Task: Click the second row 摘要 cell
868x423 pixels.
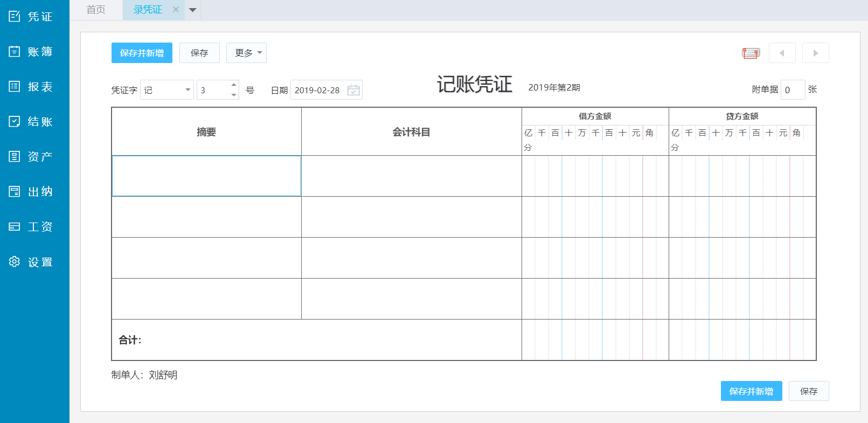Action: click(x=206, y=217)
